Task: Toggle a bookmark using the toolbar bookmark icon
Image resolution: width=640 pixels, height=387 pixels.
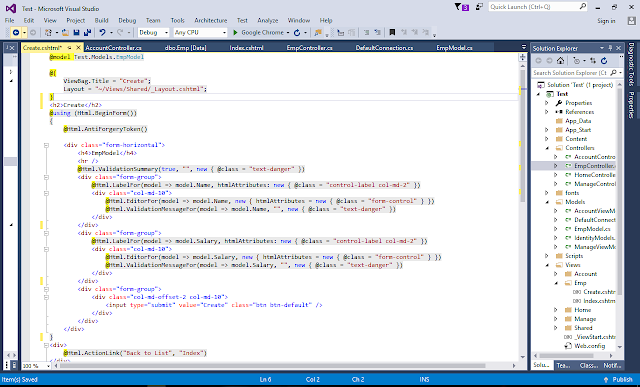Action: click(x=392, y=33)
